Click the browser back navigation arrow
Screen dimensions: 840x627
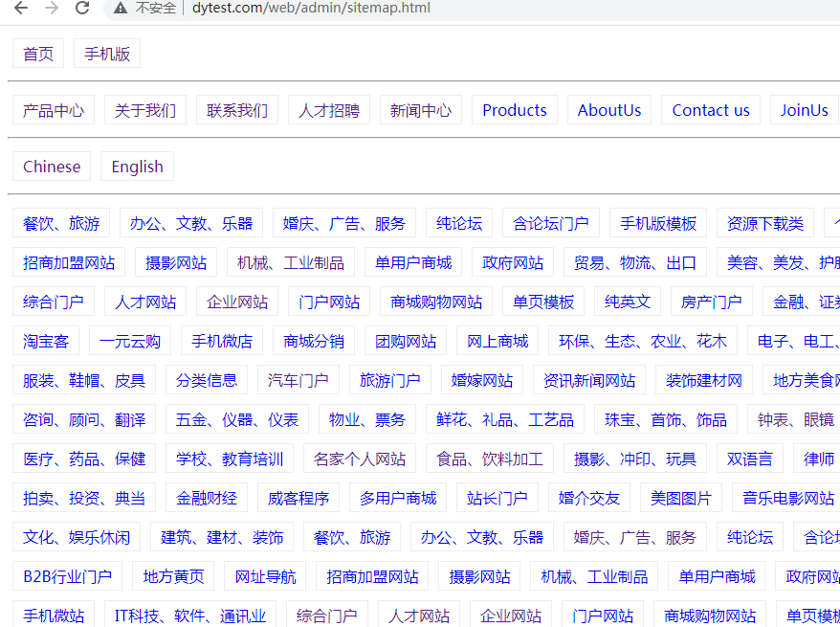click(x=21, y=10)
